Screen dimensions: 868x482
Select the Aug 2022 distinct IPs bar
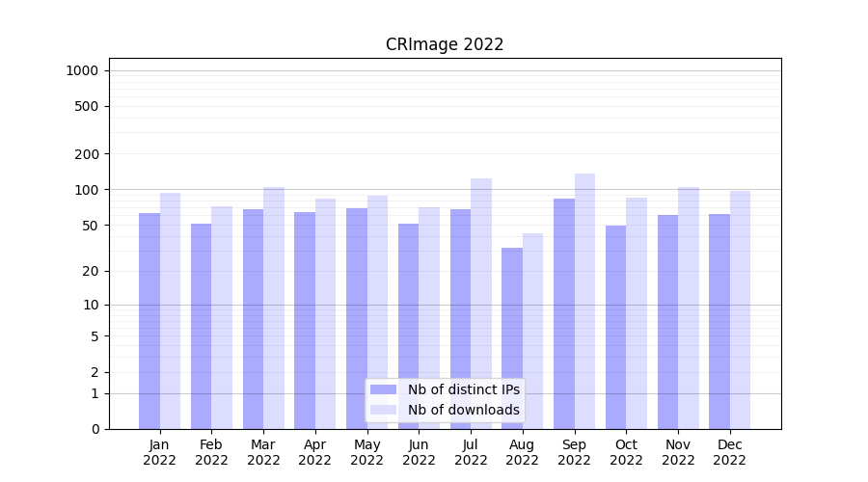(512, 338)
